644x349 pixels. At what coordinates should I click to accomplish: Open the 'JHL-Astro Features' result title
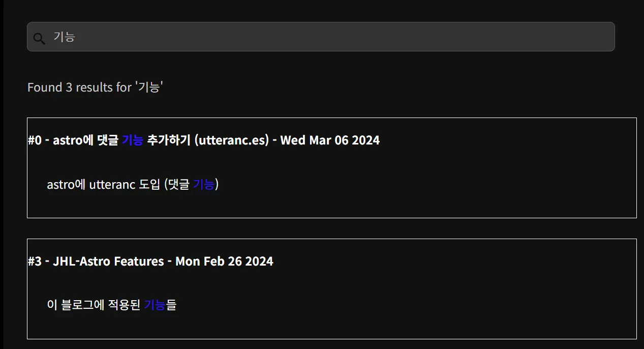point(150,261)
